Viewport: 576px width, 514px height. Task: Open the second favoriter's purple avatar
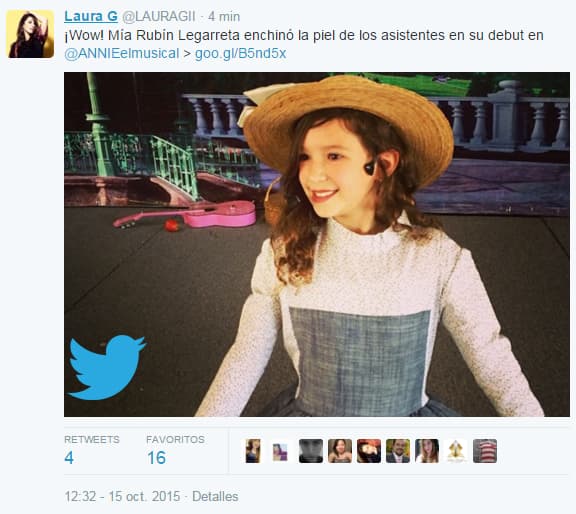(280, 452)
